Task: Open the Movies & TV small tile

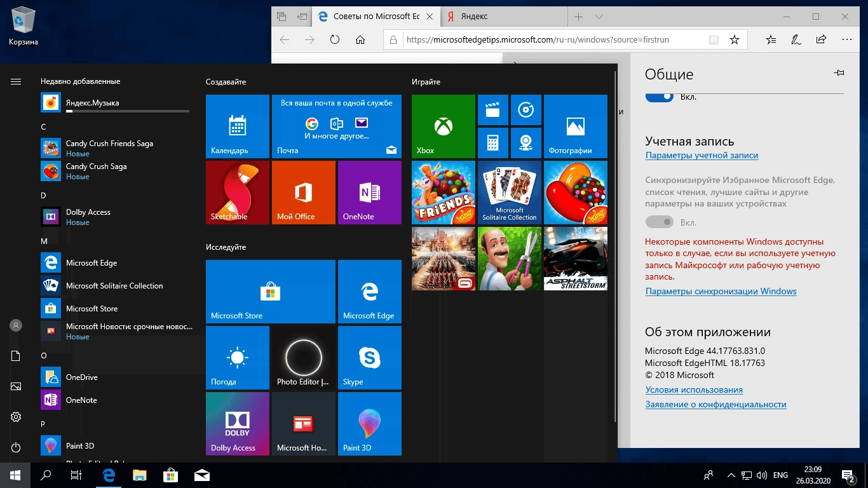Action: 492,110
